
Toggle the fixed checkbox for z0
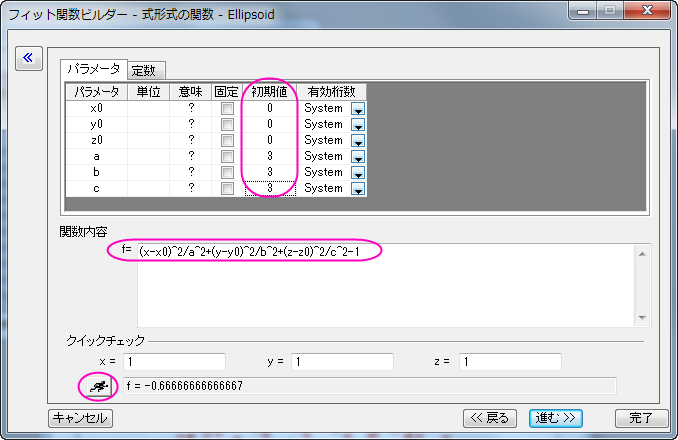227,140
